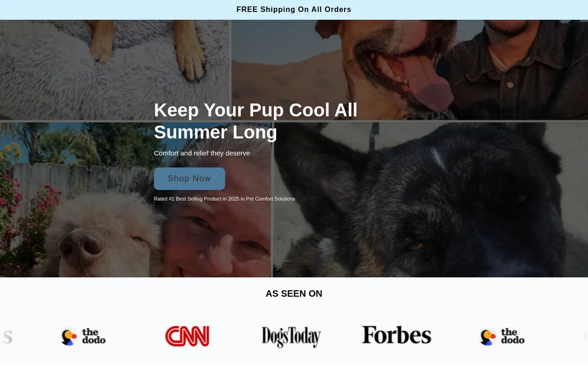Screen dimensions: 588x368
Task: Open the fluffy dog bed photo
Action: (x=115, y=69)
